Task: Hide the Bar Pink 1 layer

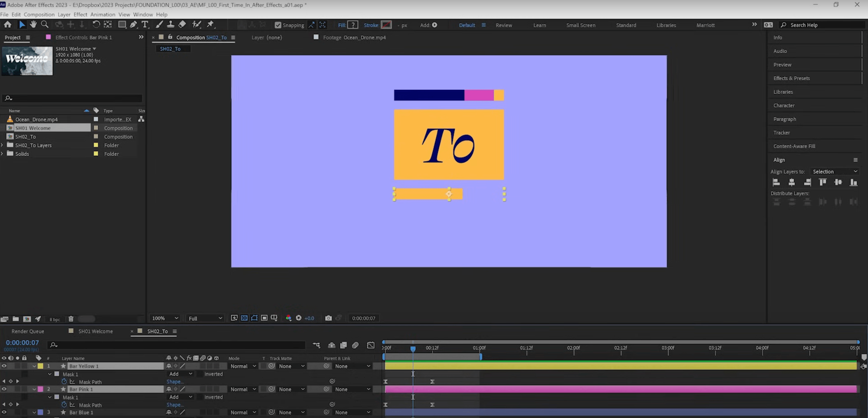Action: point(4,389)
